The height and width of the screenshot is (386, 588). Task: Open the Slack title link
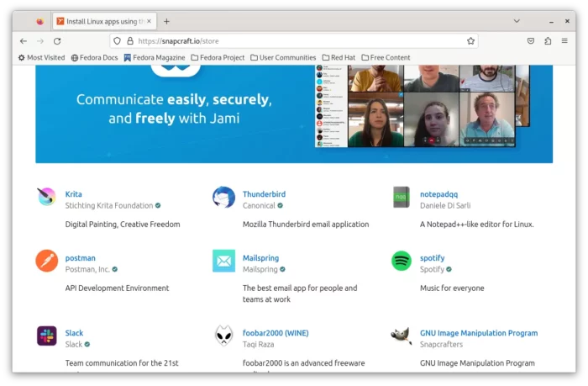(74, 333)
